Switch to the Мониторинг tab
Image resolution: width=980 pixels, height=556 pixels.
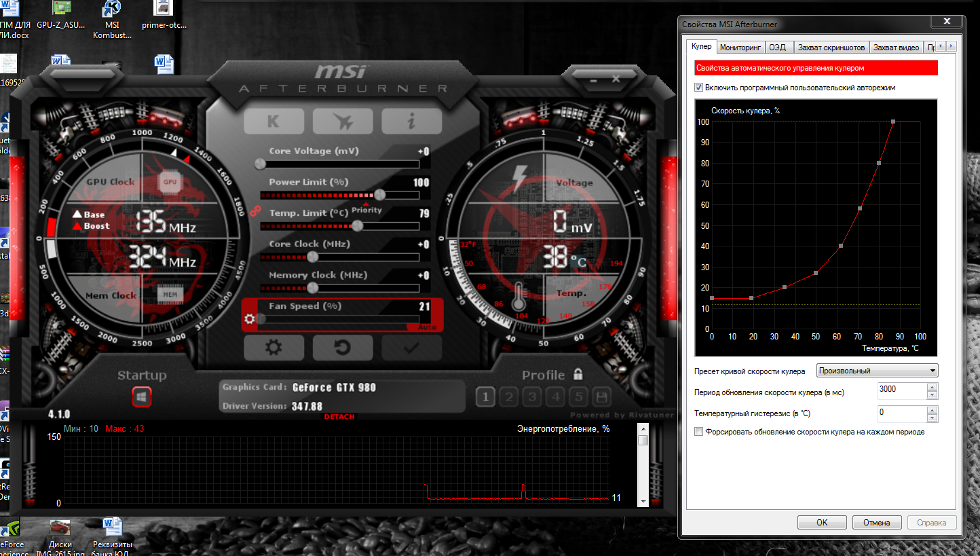click(x=740, y=48)
